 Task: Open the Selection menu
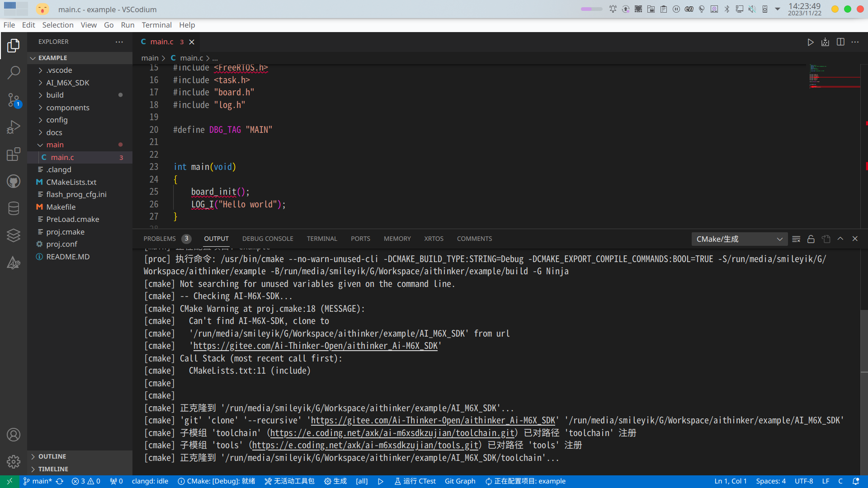pyautogui.click(x=57, y=25)
